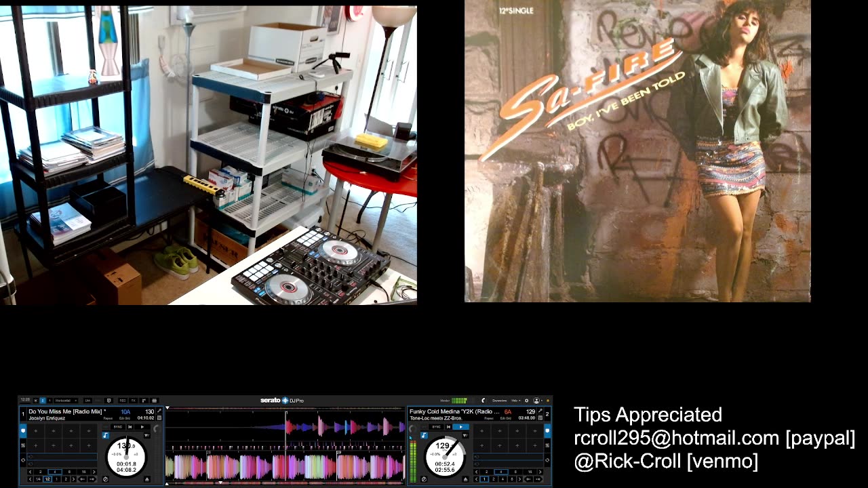Set deck 2 loop size to 16
The image size is (868, 488).
(530, 472)
